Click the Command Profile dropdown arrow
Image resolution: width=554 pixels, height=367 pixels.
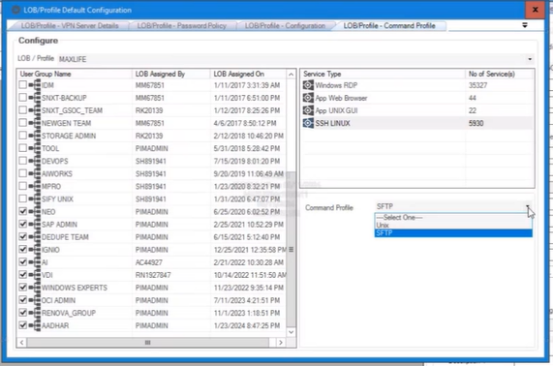tap(528, 207)
